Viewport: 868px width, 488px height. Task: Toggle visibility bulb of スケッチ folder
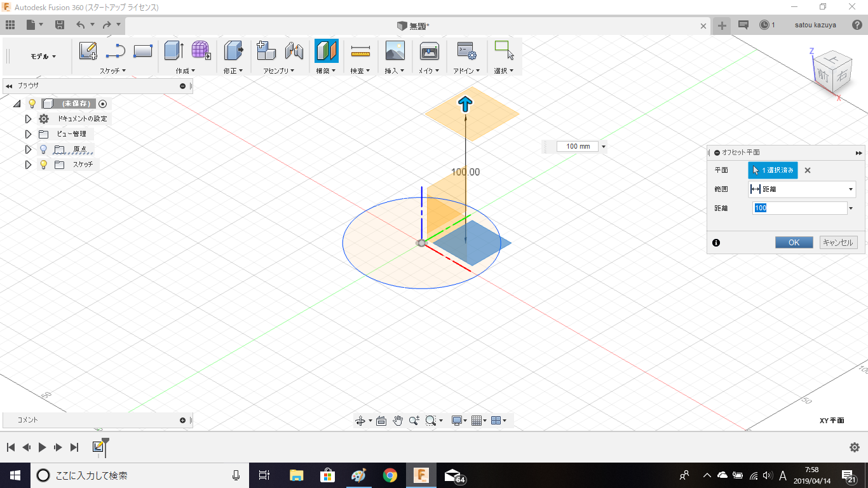tap(43, 165)
